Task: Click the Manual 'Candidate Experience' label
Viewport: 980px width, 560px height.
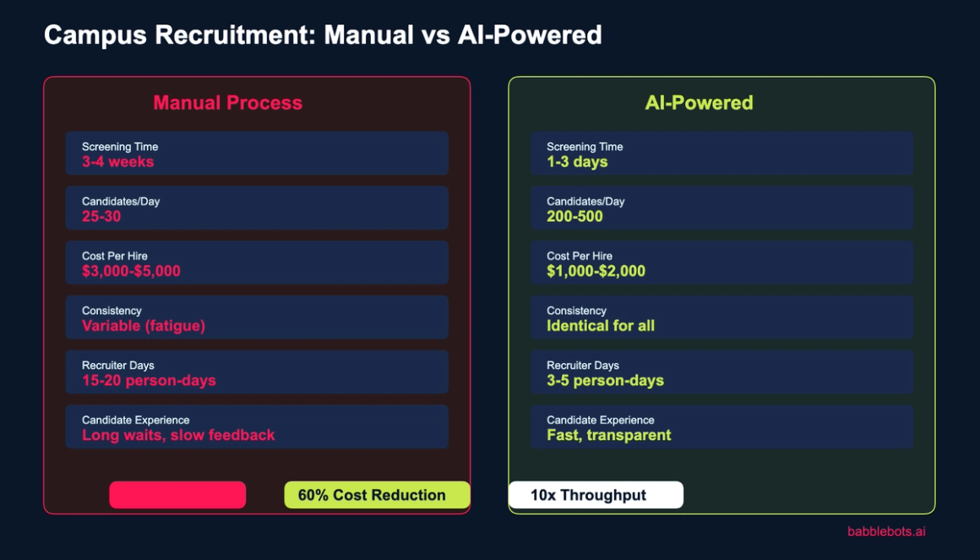Action: click(136, 420)
